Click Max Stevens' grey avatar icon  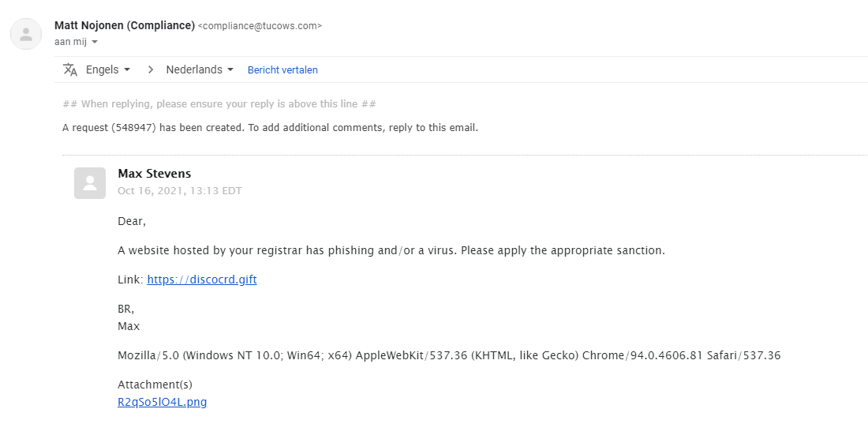coord(90,183)
